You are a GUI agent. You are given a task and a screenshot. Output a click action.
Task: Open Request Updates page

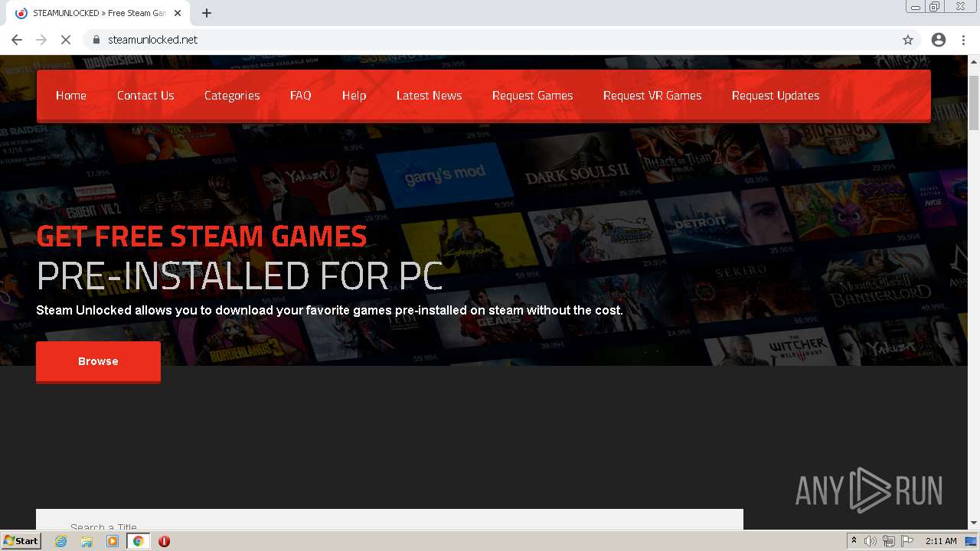click(x=776, y=96)
